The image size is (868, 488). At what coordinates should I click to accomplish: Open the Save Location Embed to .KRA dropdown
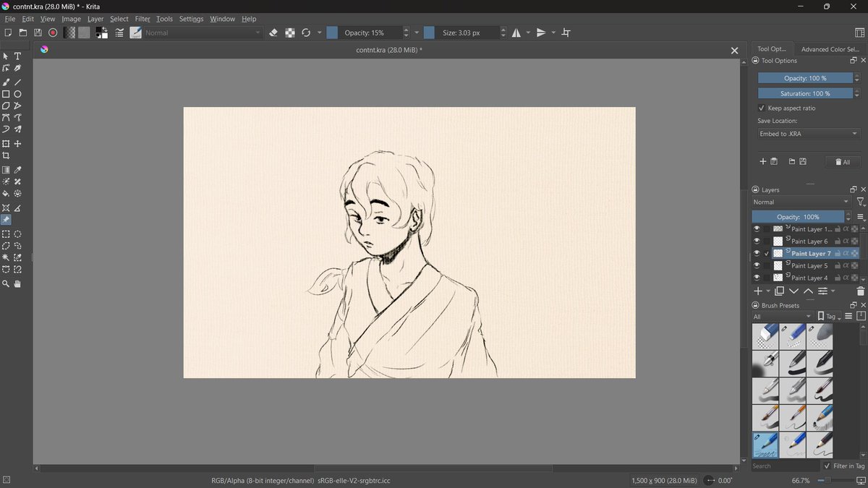pyautogui.click(x=808, y=133)
